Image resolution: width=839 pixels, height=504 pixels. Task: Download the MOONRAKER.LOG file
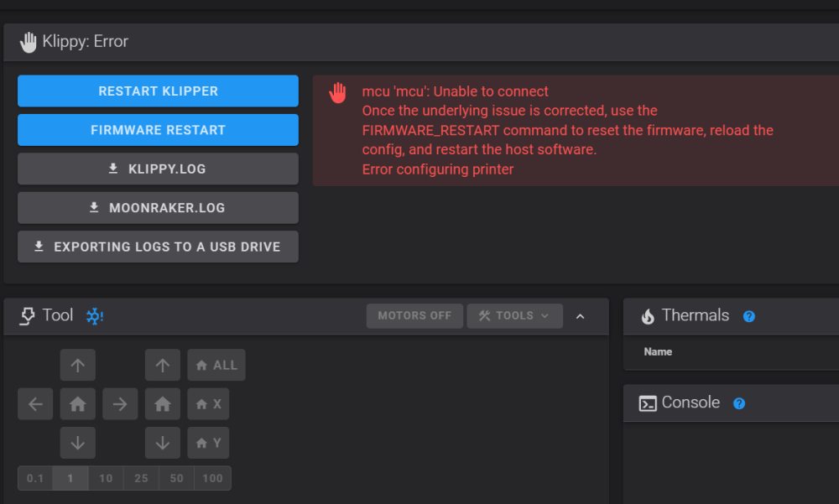(x=158, y=208)
